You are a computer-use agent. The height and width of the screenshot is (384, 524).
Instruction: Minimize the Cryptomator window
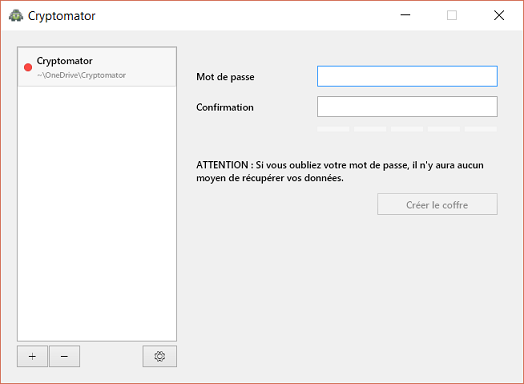(x=405, y=15)
